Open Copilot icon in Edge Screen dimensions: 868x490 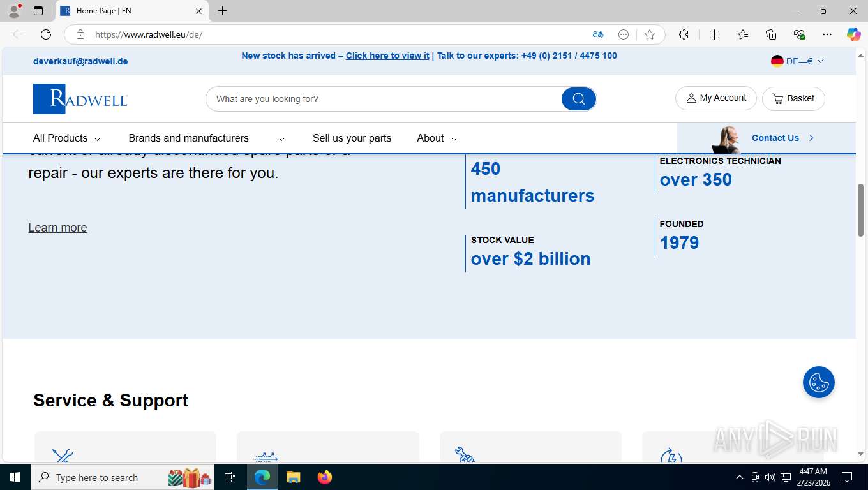click(x=853, y=34)
